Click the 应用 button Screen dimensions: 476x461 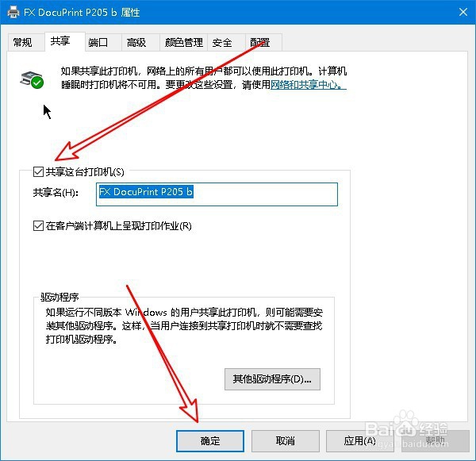click(x=360, y=441)
